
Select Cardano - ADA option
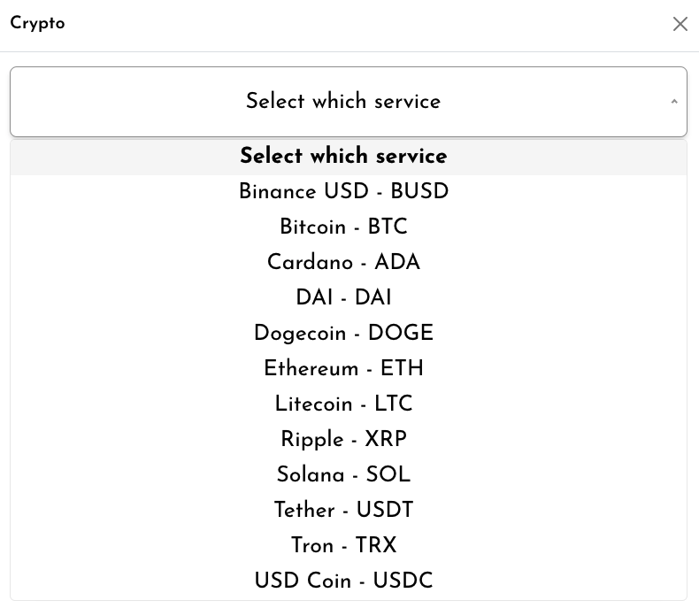point(343,263)
